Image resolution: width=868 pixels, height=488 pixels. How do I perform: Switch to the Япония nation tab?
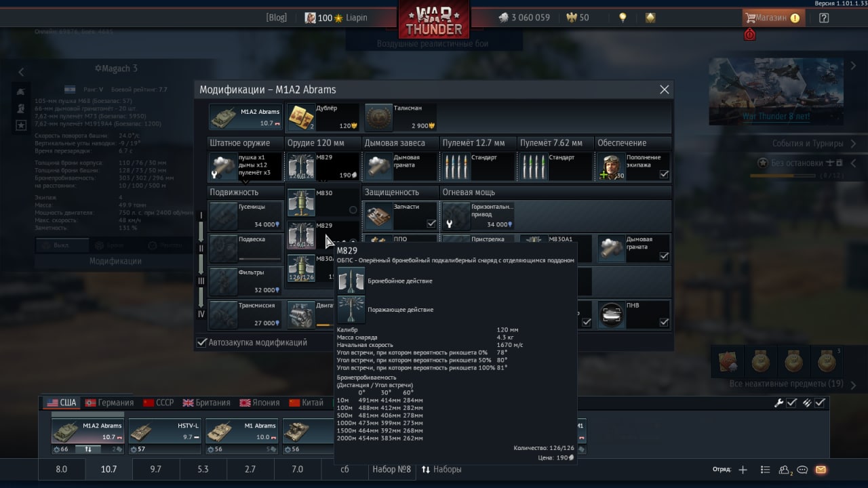pos(260,403)
